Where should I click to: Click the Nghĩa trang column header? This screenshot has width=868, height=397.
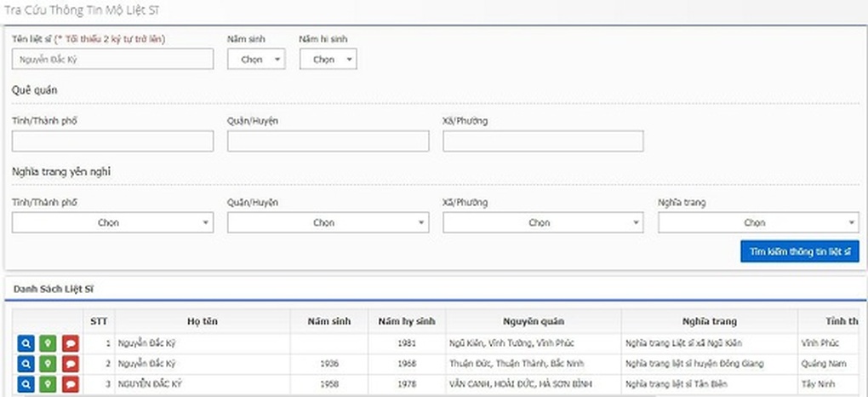pos(710,321)
